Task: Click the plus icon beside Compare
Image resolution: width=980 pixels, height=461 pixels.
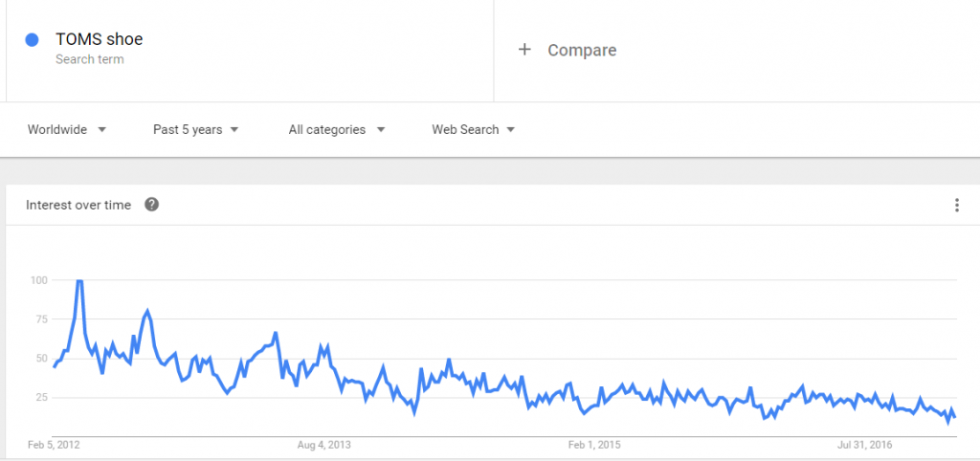Action: [524, 50]
